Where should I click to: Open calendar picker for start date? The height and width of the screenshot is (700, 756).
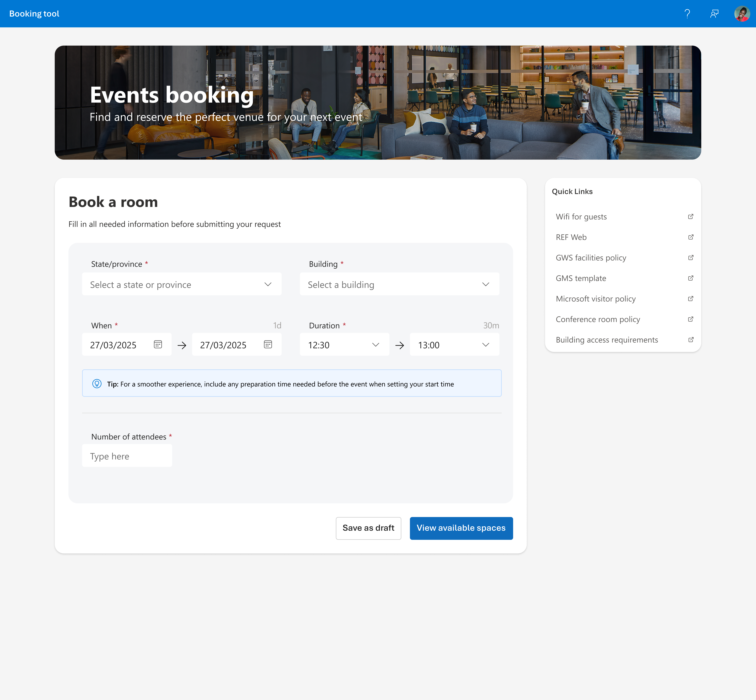pos(158,344)
